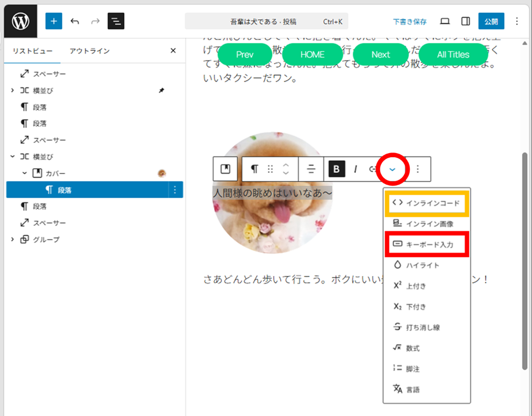This screenshot has width=532, height=416.
Task: Toggle bold formatting in block toolbar
Action: pyautogui.click(x=337, y=169)
